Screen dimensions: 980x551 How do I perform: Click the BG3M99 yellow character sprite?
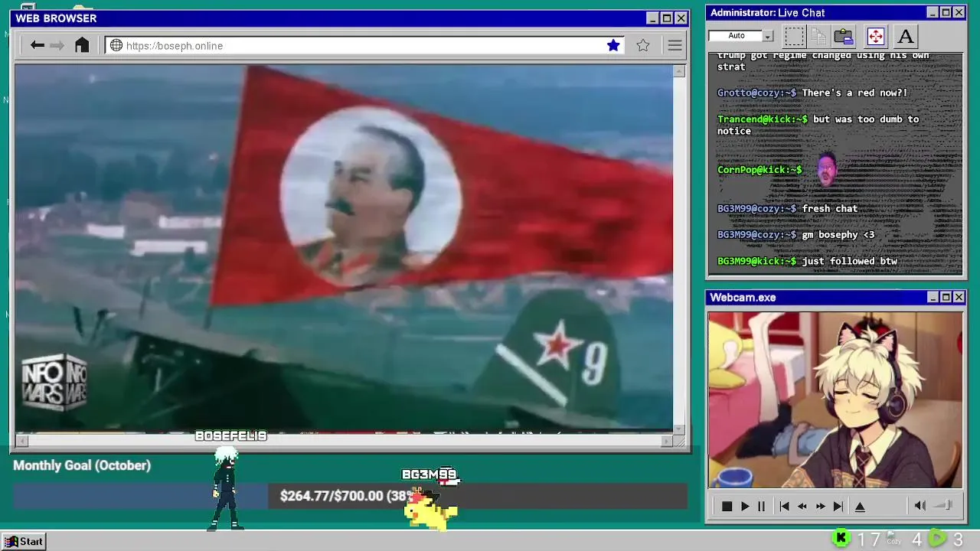(431, 510)
